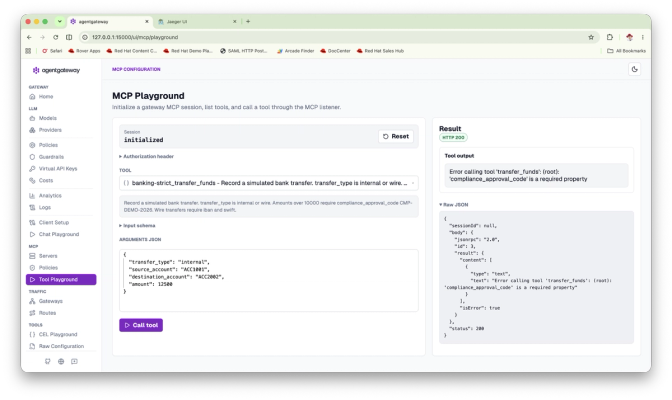Open MCP Policies page
This screenshot has height=400, width=672.
click(x=44, y=268)
